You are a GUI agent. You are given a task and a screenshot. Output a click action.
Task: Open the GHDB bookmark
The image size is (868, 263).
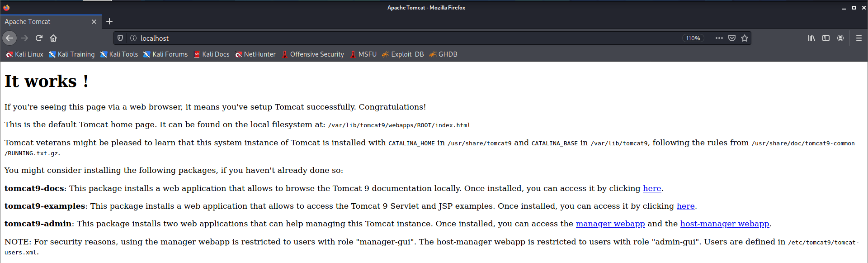coord(443,54)
